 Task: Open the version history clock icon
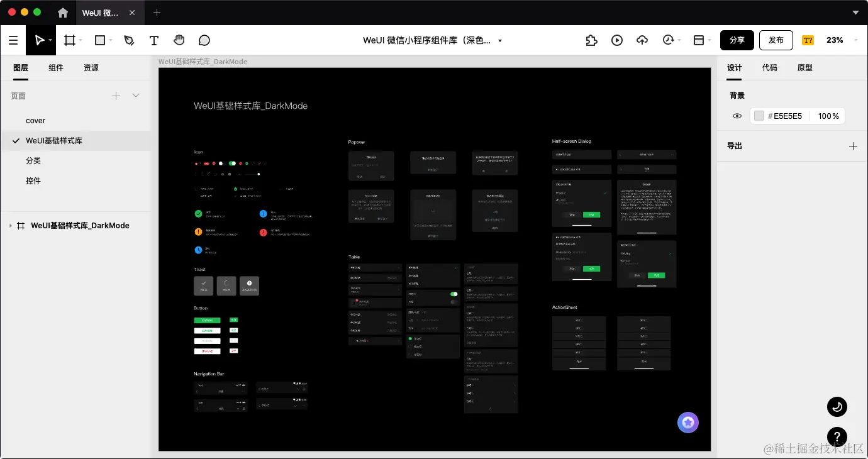[668, 40]
